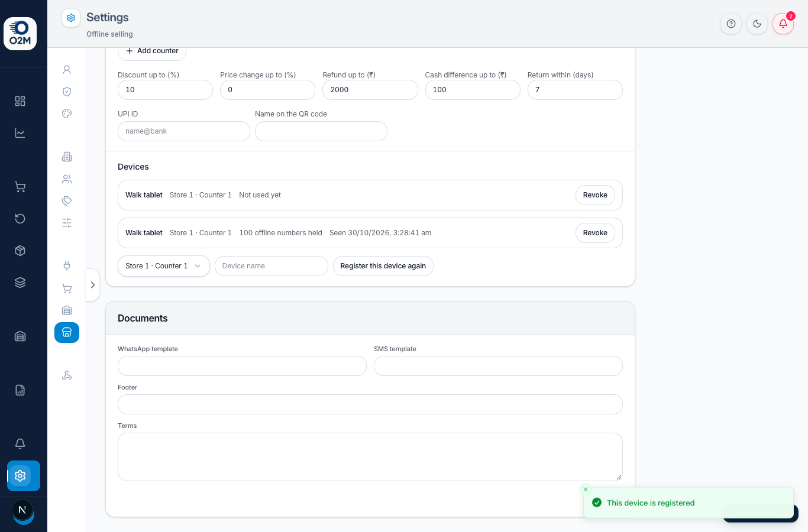Open the building company settings icon

[67, 157]
